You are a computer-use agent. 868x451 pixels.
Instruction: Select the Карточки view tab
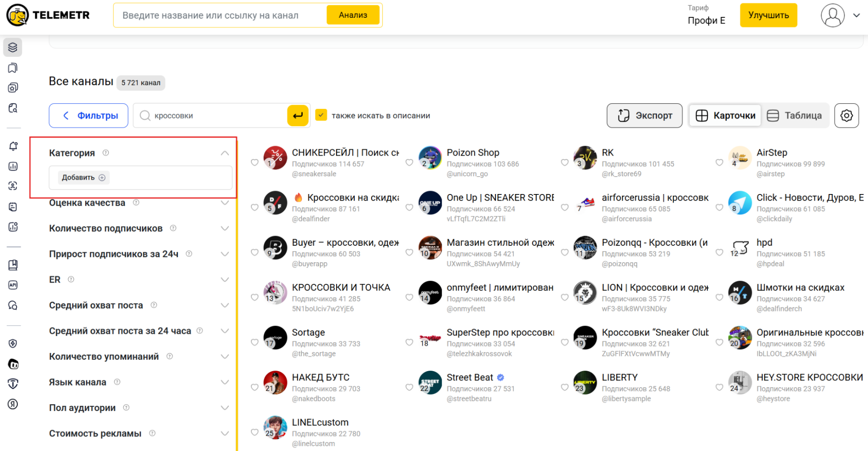(x=726, y=115)
